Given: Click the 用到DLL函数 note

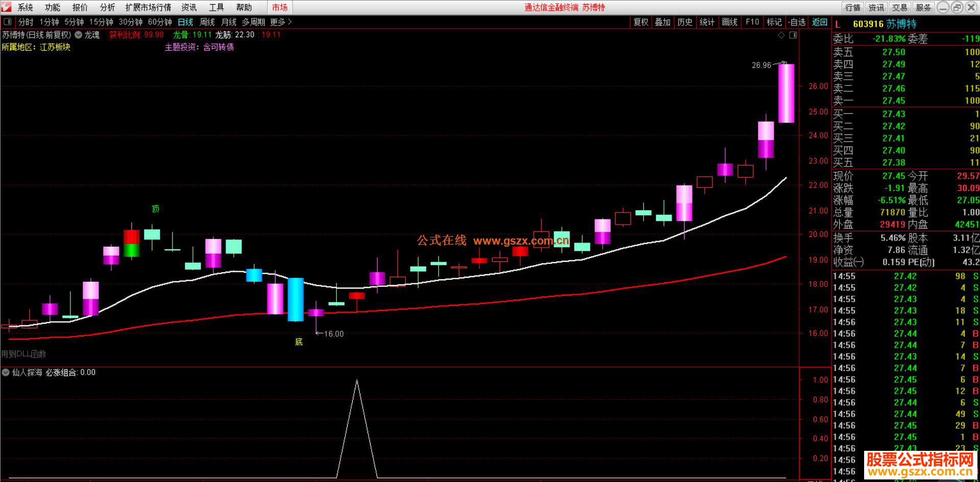Looking at the screenshot, I should coord(23,354).
